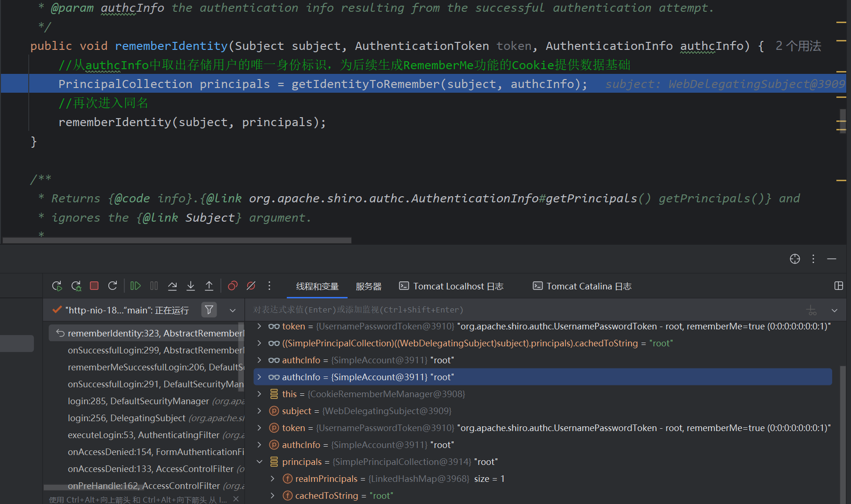Toggle the layout settings icon in debug tabs
Viewport: 851px width, 504px height.
point(838,286)
